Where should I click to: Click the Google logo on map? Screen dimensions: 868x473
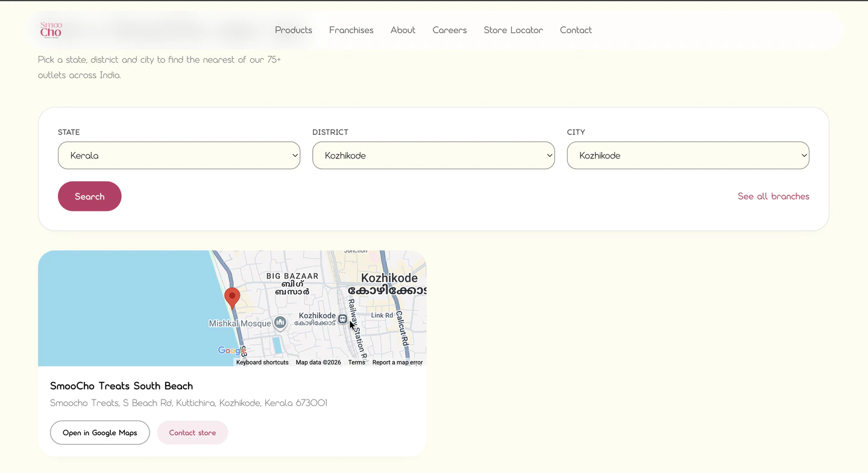tap(232, 351)
